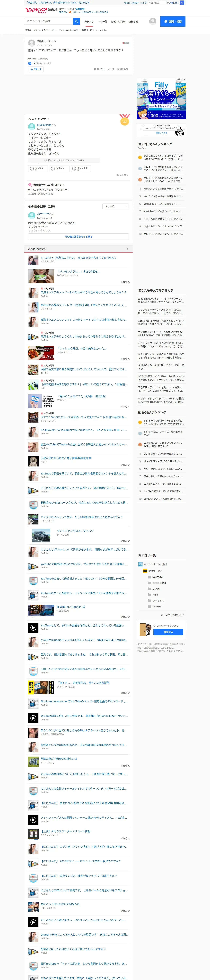Click 知恵袋トップ in breadcrumb
The height and width of the screenshot is (980, 210).
click(31, 30)
